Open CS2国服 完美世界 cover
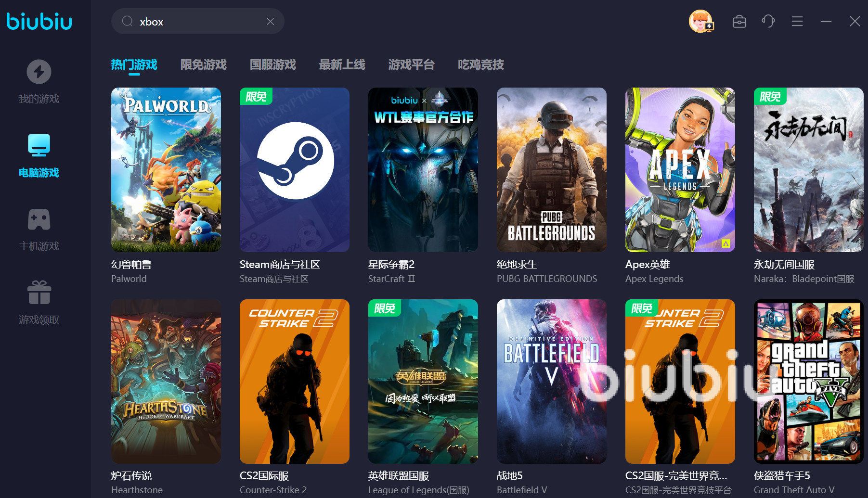Screen dimensions: 868x498 680,382
